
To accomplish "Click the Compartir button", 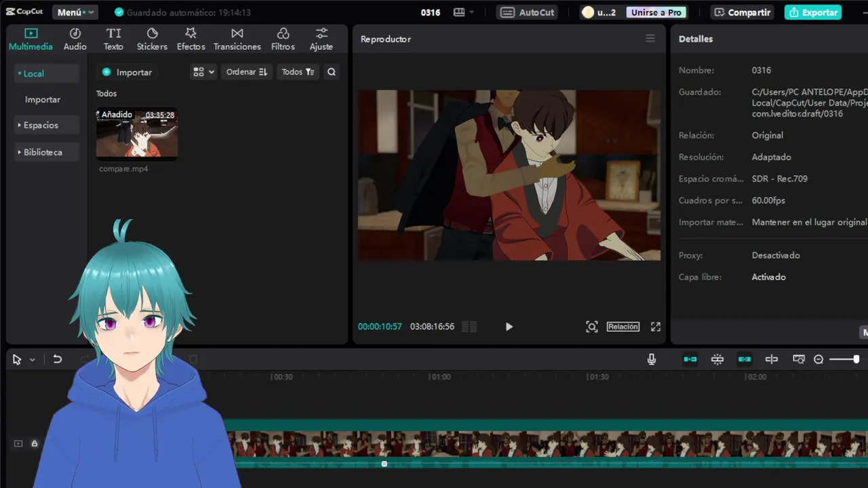I will pyautogui.click(x=743, y=12).
